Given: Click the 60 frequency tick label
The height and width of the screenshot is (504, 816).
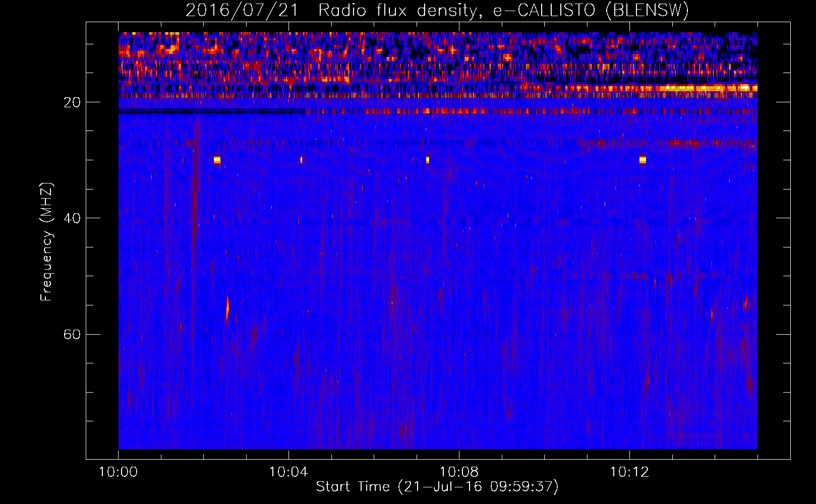Looking at the screenshot, I should (72, 334).
